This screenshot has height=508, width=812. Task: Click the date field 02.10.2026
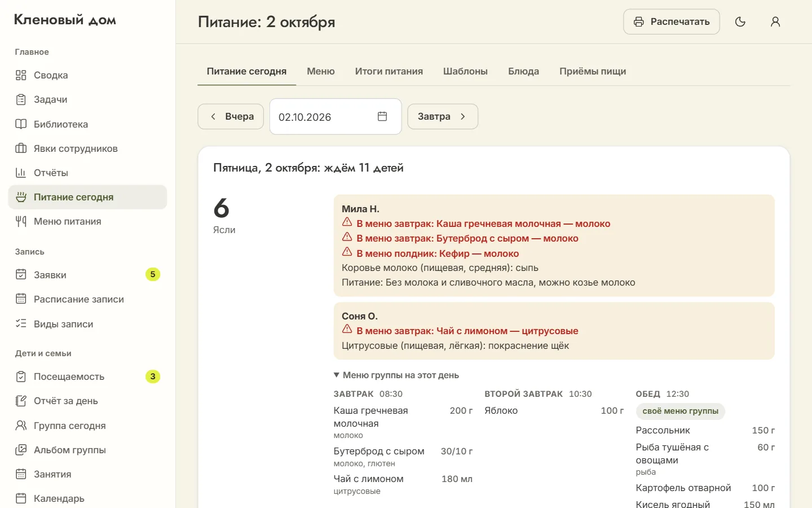click(336, 116)
